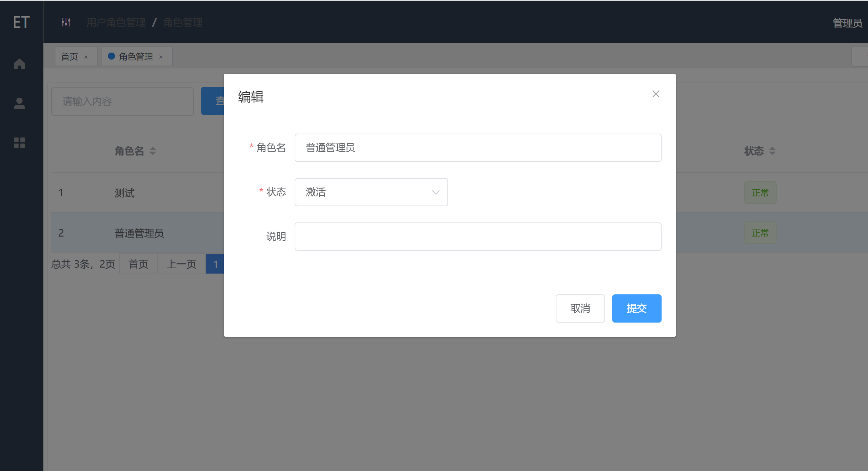Click the 取消 button
The height and width of the screenshot is (471, 868).
click(x=580, y=308)
